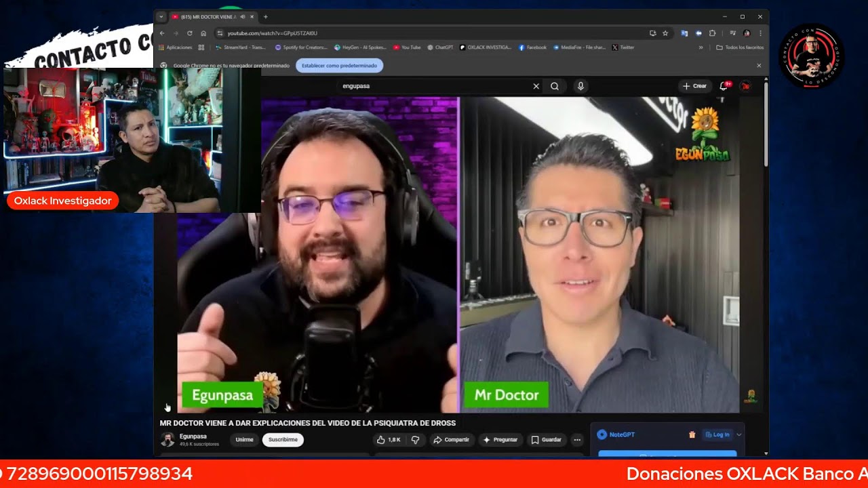Open the Twitter bookmark
Screen dimensions: 868x488
(x=623, y=47)
